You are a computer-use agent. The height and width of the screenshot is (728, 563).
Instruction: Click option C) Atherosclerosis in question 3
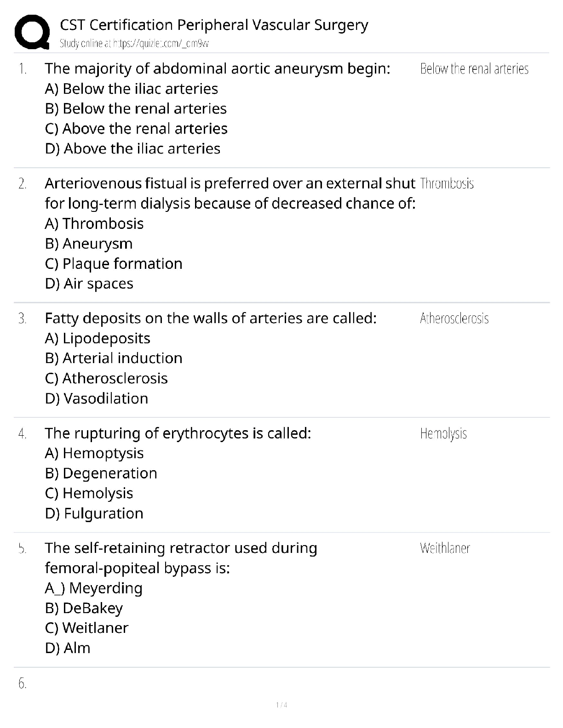[x=106, y=378]
